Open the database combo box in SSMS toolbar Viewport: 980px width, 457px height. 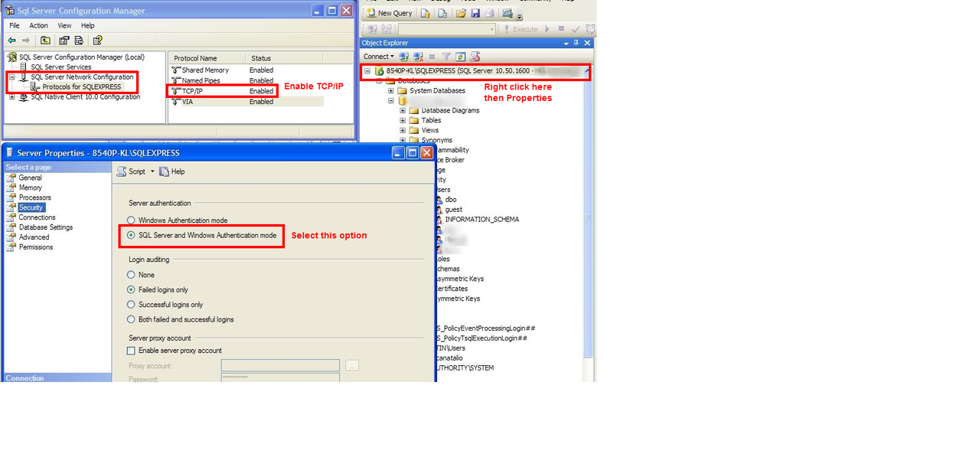point(446,29)
